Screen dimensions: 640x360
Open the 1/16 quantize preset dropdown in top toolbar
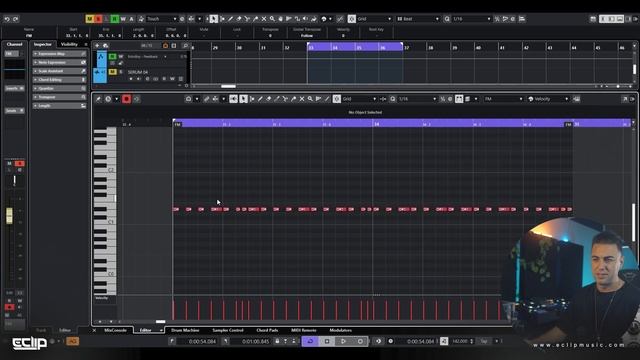point(471,19)
